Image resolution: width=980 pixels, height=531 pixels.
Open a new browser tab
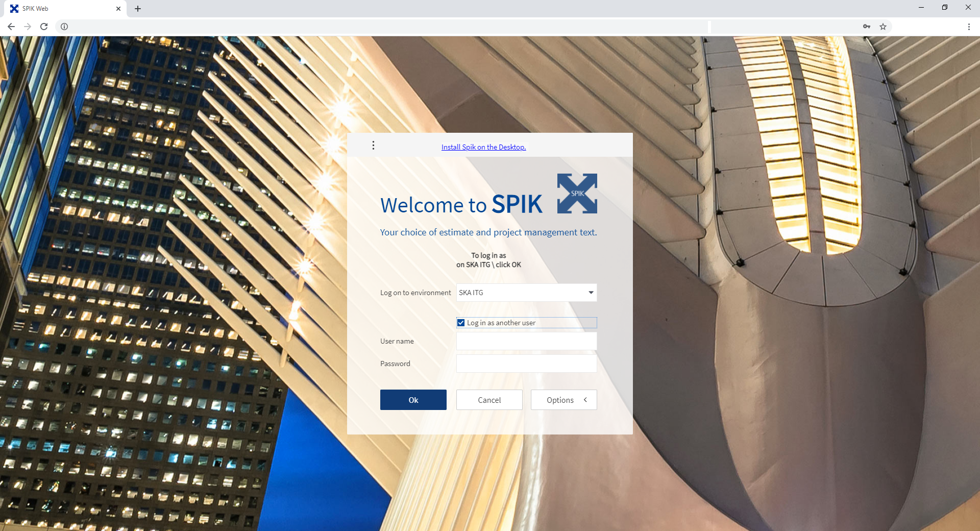[138, 9]
